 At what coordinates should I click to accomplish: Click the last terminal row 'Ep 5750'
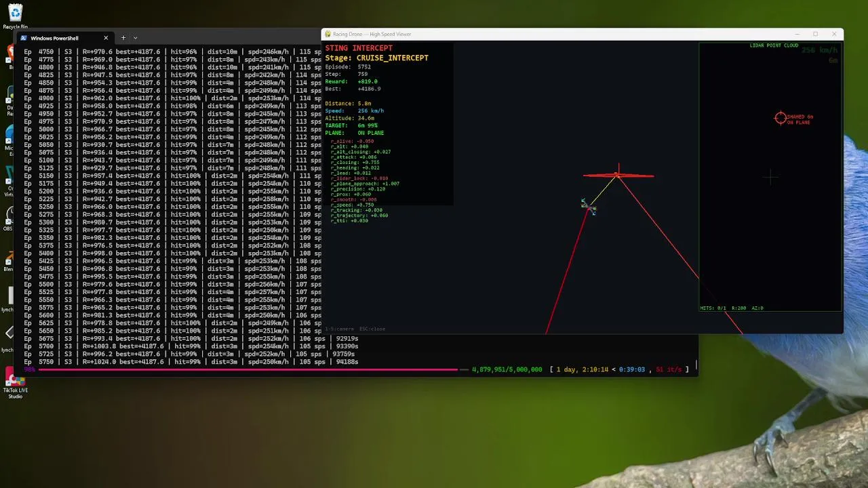click(191, 362)
